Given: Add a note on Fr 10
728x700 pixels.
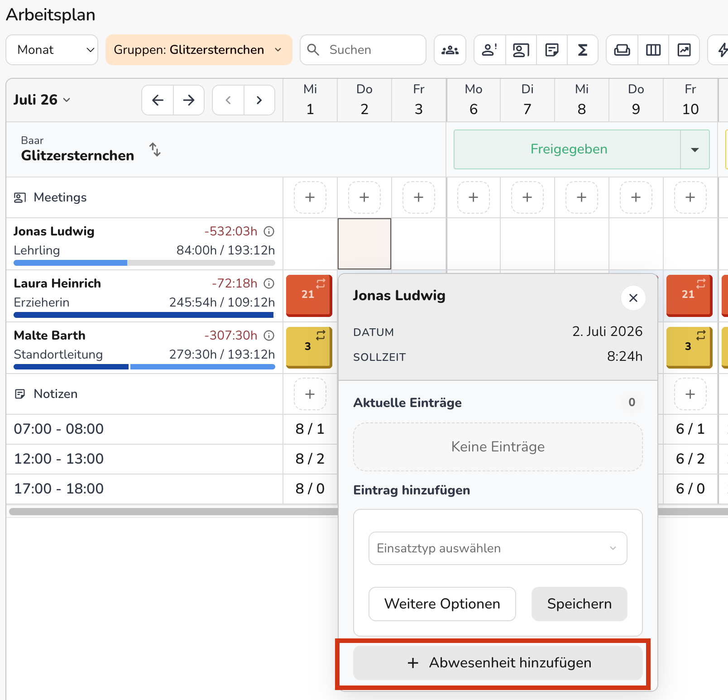Looking at the screenshot, I should [x=690, y=394].
